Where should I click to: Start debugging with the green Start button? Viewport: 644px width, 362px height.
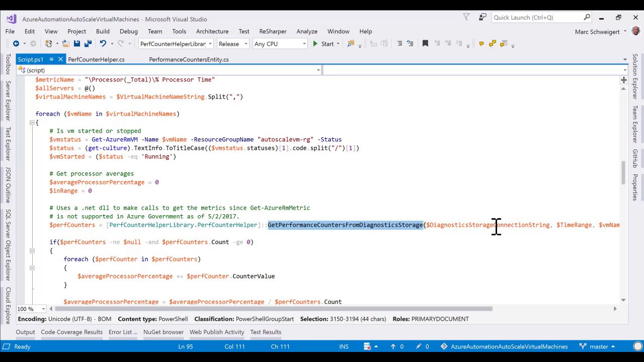323,44
